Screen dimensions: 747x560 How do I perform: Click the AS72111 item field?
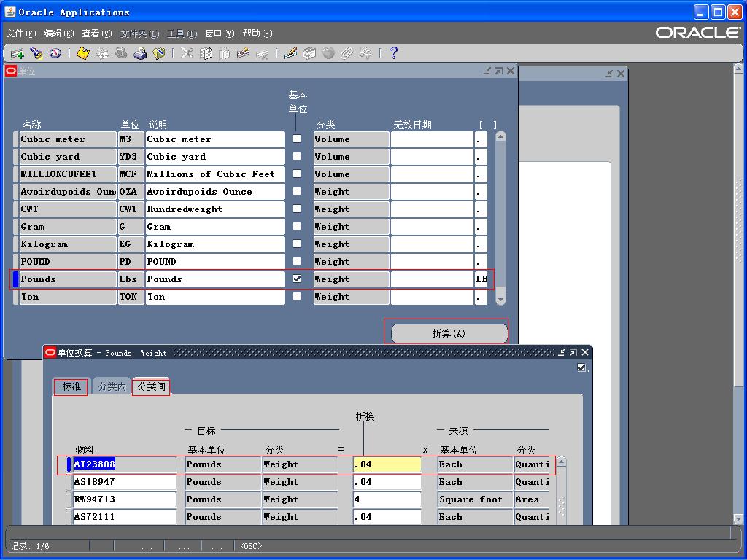125,517
